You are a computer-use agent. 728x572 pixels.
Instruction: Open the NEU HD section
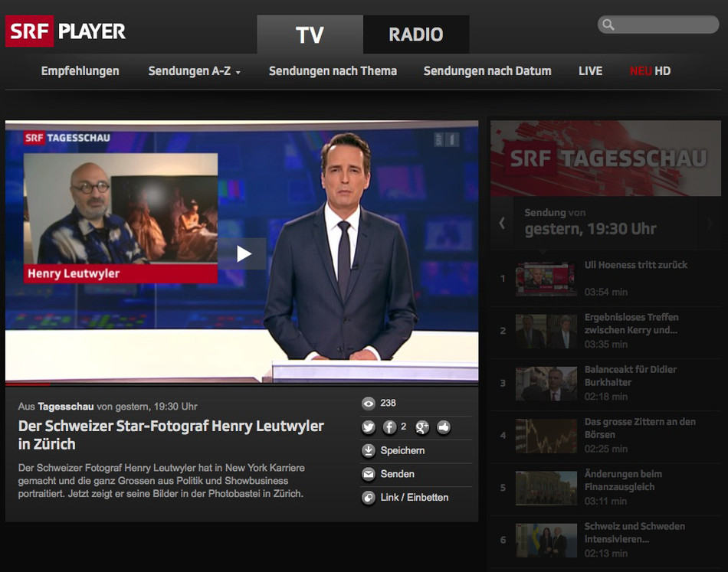click(650, 71)
